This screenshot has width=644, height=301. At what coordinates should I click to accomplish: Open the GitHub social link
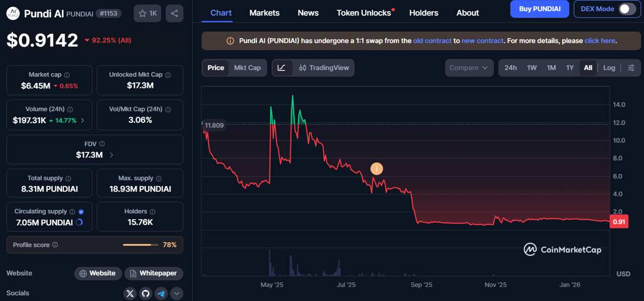146,293
